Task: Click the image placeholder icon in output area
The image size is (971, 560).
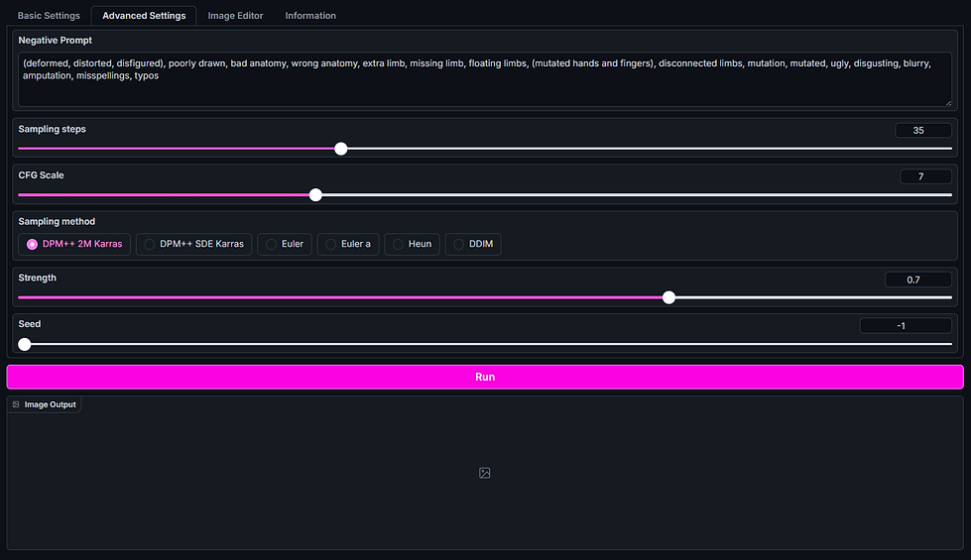Action: coord(485,473)
